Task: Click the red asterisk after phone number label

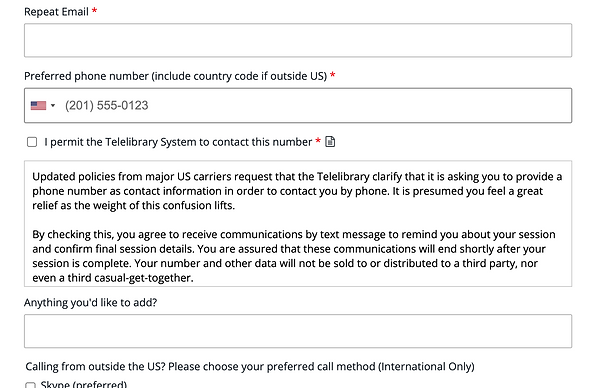Action: point(333,75)
